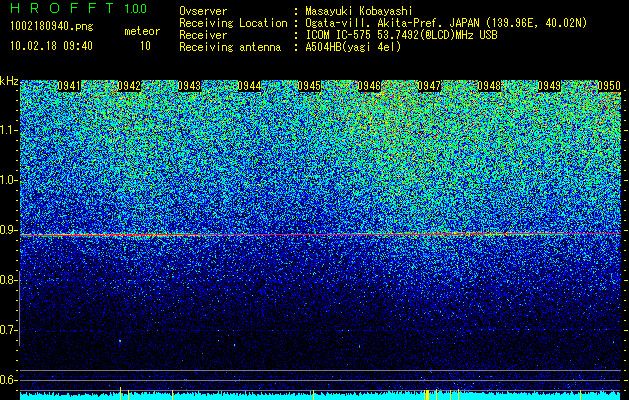
Task: Click the meteor count value 10
Action: 145,46
